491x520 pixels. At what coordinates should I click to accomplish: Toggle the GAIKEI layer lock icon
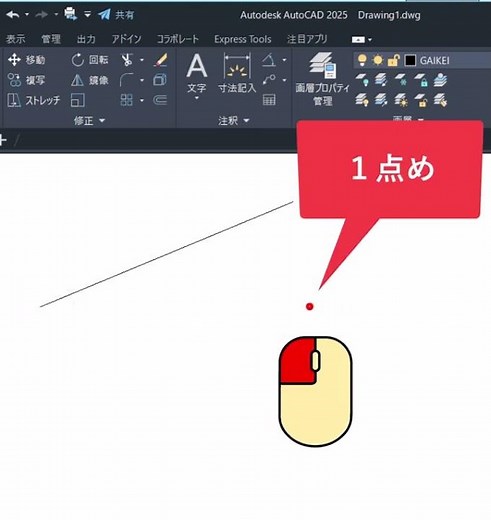394,60
